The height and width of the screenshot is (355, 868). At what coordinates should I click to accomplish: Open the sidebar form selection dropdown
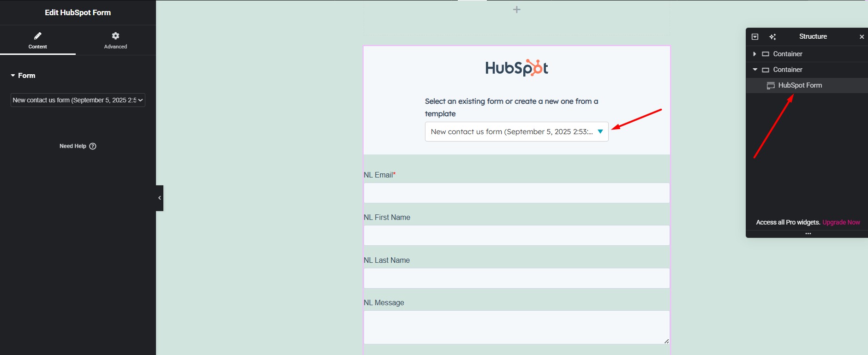[x=78, y=100]
